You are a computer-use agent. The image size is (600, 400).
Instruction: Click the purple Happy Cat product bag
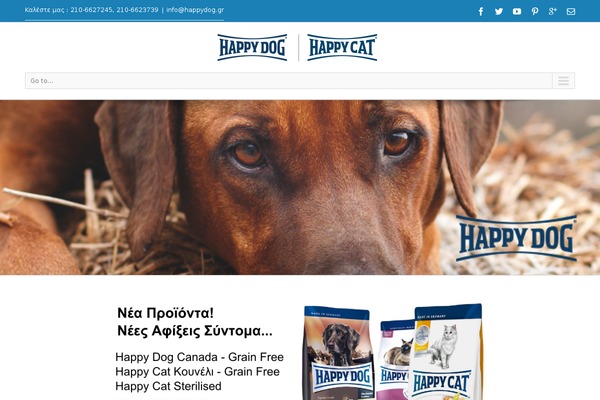click(x=393, y=360)
